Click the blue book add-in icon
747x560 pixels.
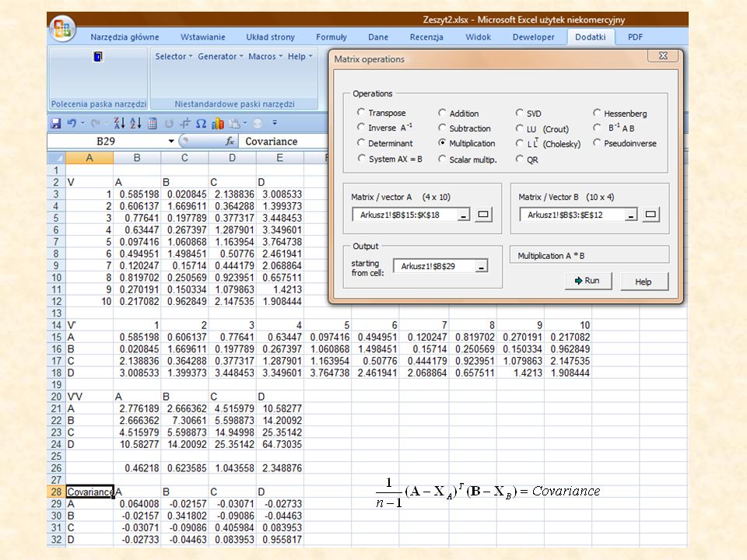98,57
